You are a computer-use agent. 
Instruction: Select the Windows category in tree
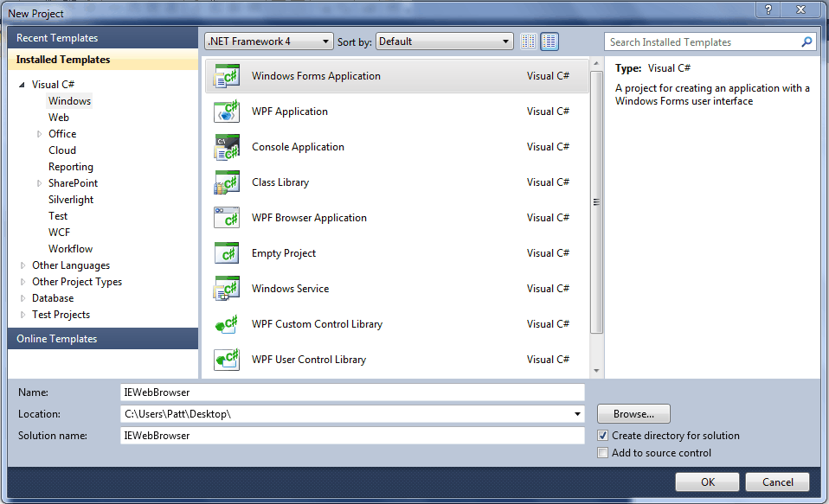click(x=69, y=101)
